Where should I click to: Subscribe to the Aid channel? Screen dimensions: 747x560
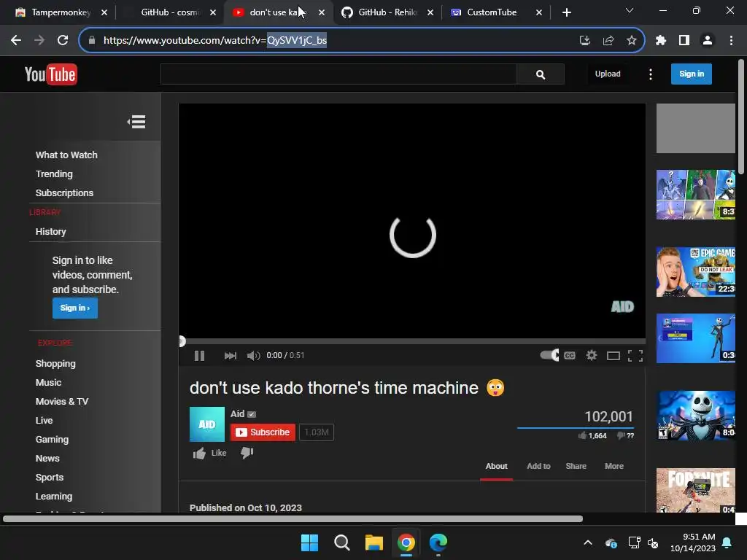[263, 432]
